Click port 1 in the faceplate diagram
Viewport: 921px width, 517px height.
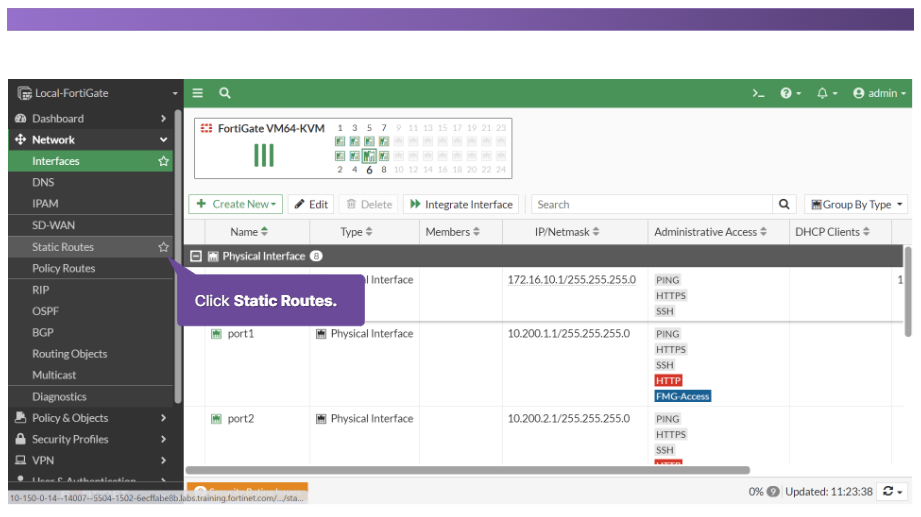click(340, 141)
